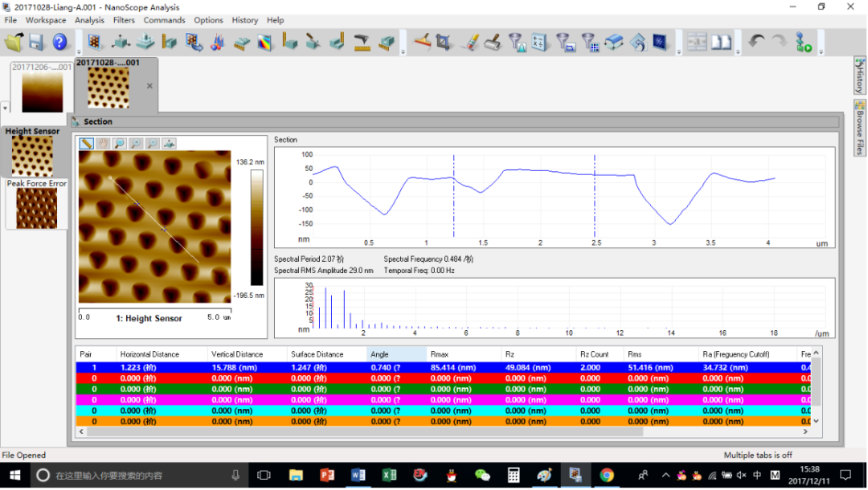Open the channel list dropdown arrow

tap(6, 108)
